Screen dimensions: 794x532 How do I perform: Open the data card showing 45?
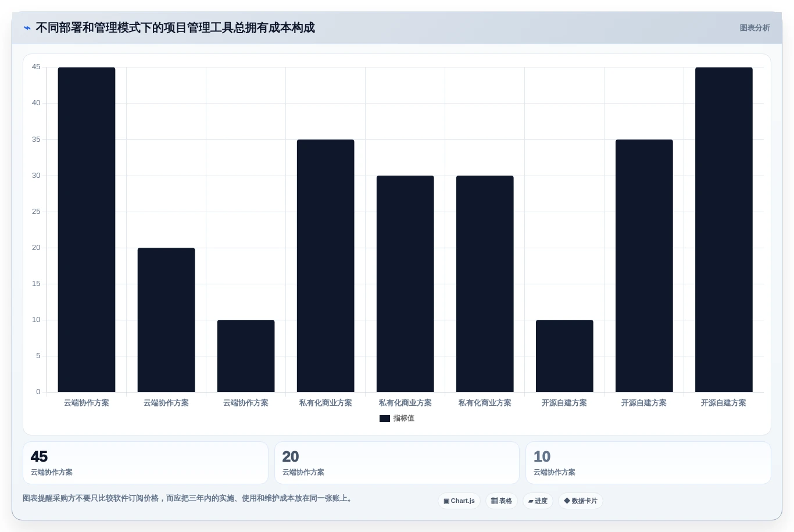[x=145, y=463]
